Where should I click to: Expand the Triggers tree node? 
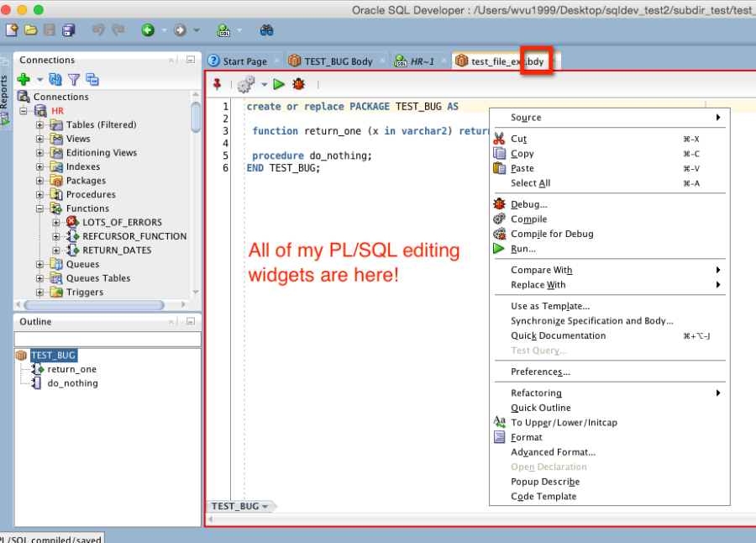click(39, 292)
